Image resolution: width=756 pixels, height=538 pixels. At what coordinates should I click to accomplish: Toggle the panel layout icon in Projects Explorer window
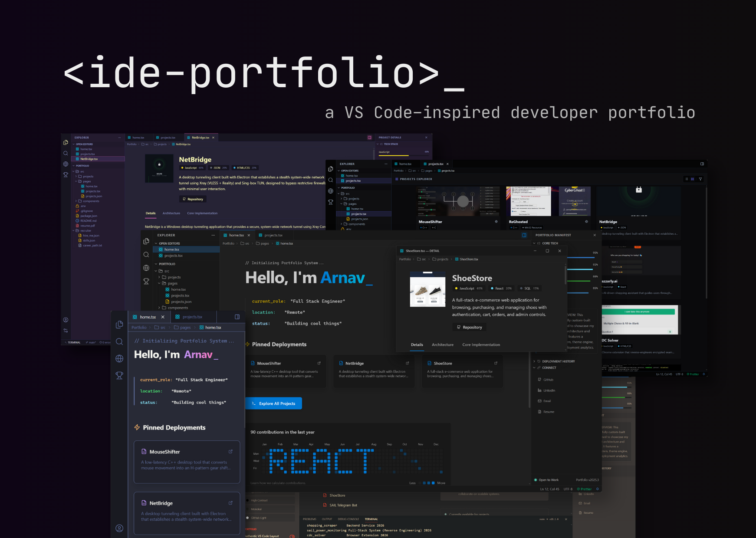click(702, 164)
